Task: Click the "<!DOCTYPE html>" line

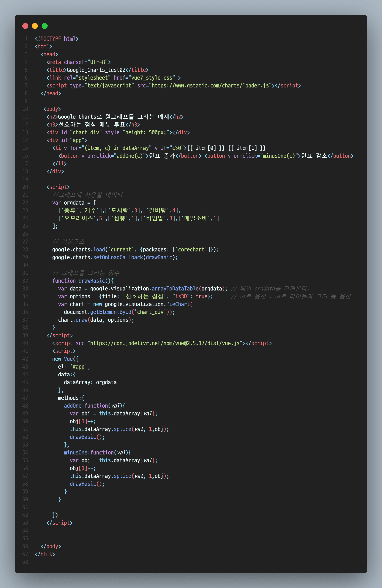Action: tap(57, 39)
